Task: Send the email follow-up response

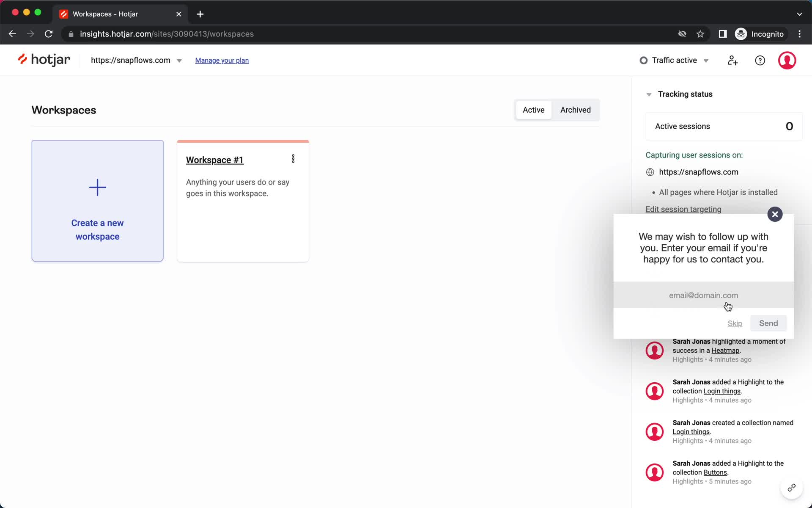Action: [768, 323]
